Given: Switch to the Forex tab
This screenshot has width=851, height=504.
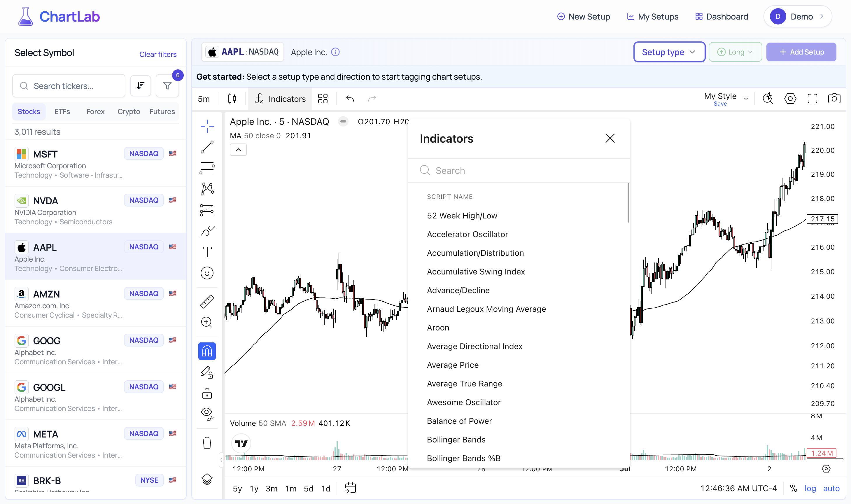Looking at the screenshot, I should (95, 111).
